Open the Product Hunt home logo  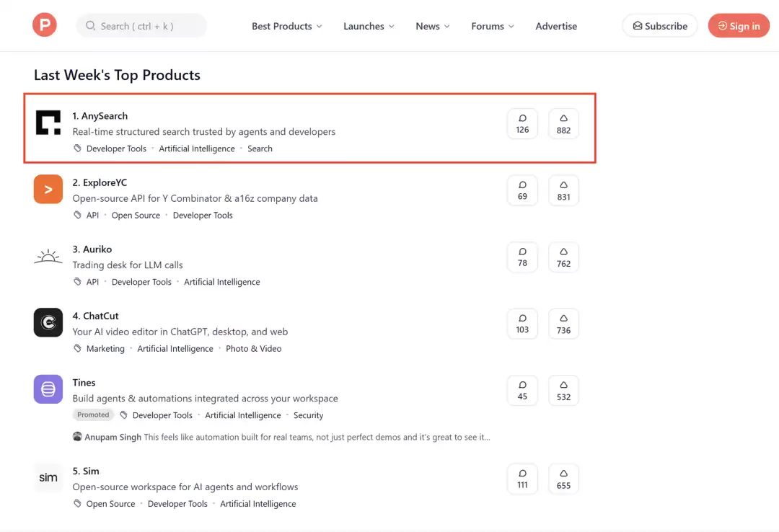click(45, 25)
